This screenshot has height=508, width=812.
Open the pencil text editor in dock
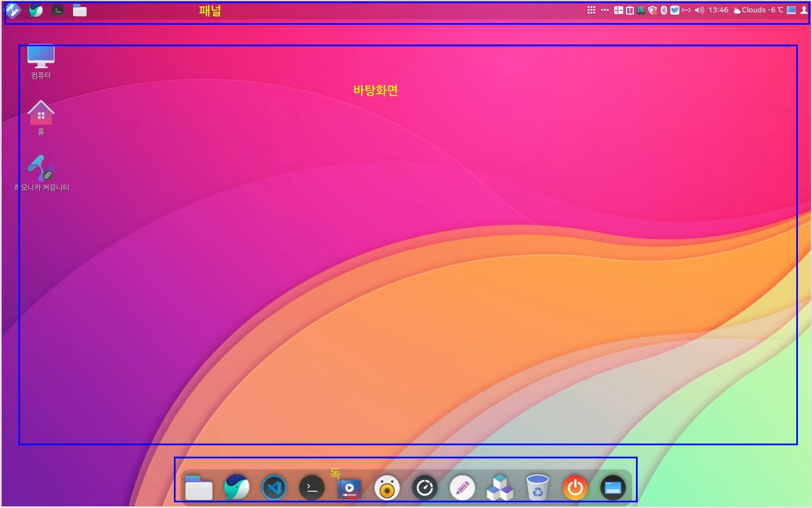(x=462, y=488)
